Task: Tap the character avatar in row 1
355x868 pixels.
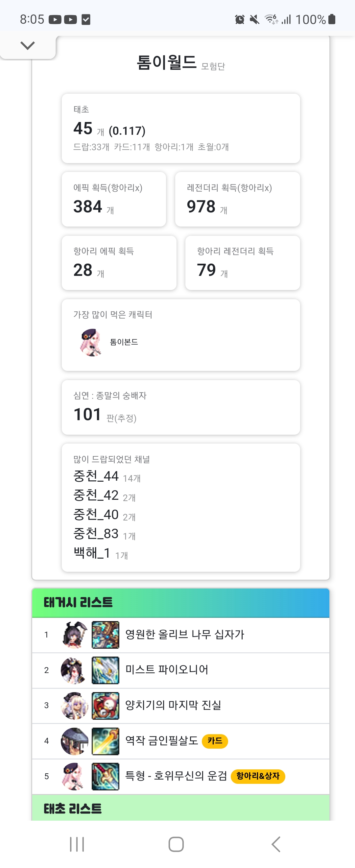Action: click(74, 635)
